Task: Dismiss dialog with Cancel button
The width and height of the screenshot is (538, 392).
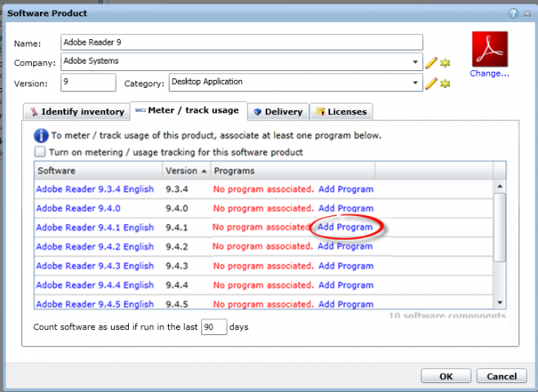Action: pos(501,376)
